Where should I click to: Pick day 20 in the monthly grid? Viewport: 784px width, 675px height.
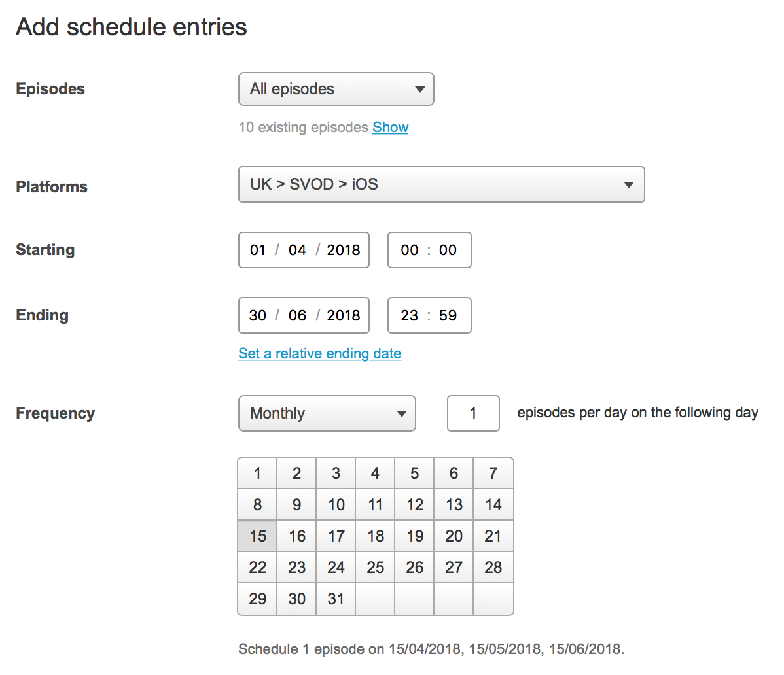[x=454, y=536]
